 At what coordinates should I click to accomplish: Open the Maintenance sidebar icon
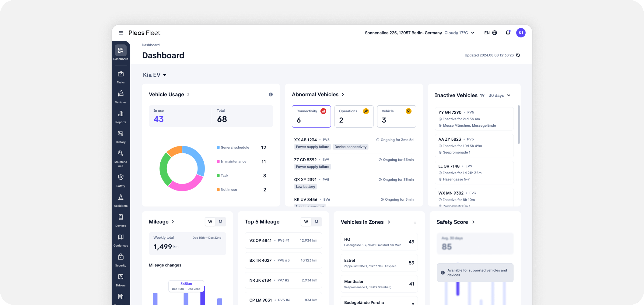121,156
